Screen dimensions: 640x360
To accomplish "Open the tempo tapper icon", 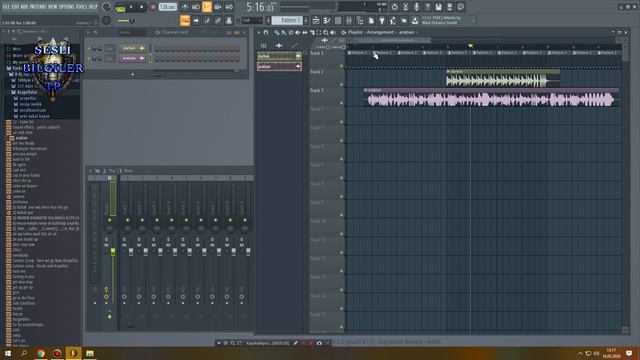I will (393, 20).
